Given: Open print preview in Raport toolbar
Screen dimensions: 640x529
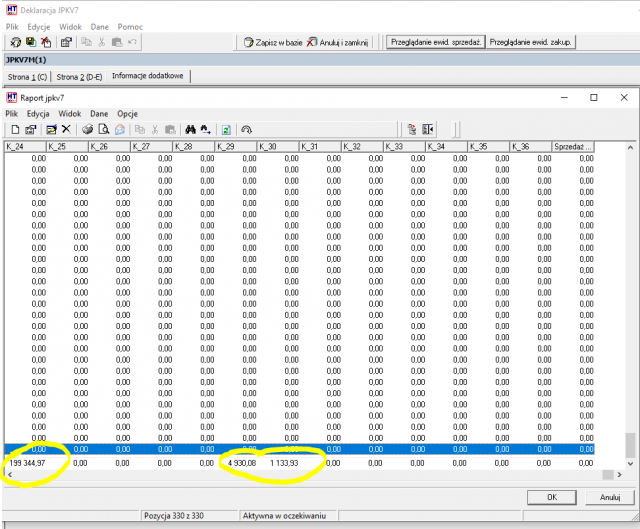Looking at the screenshot, I should (x=104, y=130).
